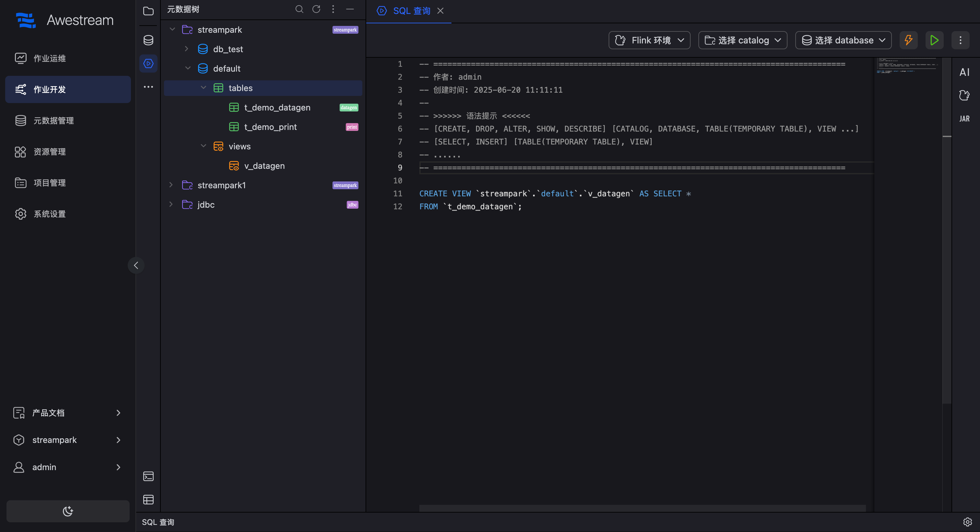Open 元数据管理 in the sidebar
Viewport: 980px width, 532px height.
pos(54,121)
